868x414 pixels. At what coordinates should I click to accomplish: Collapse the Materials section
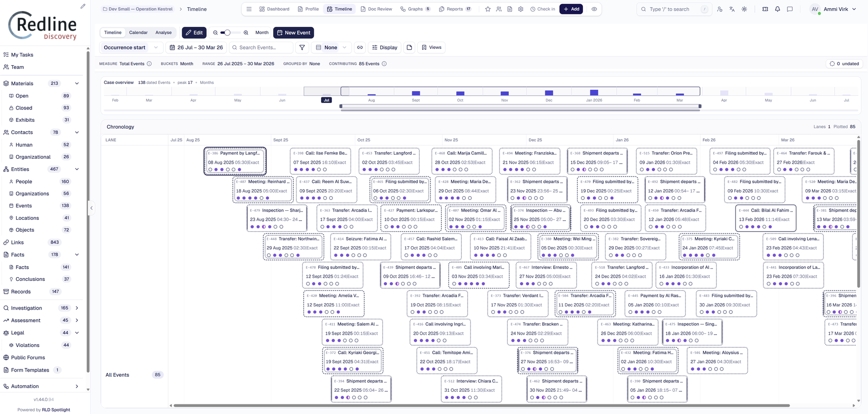pos(77,83)
